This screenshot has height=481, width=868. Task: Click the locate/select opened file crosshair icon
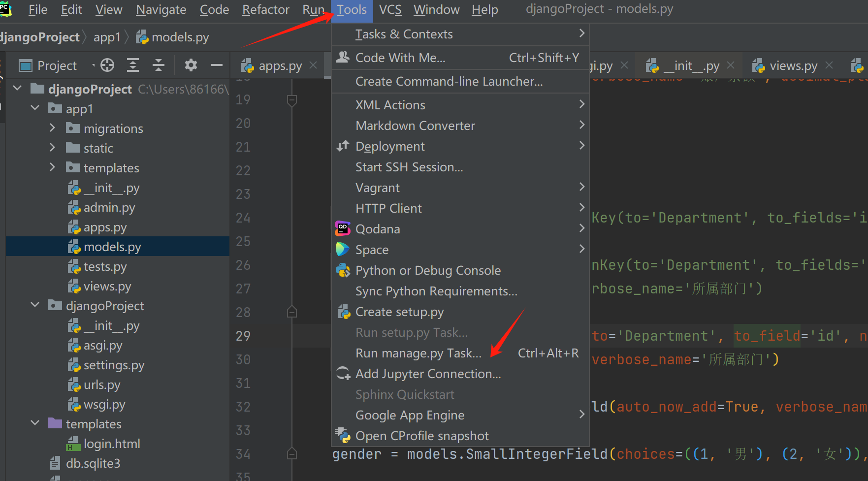107,65
